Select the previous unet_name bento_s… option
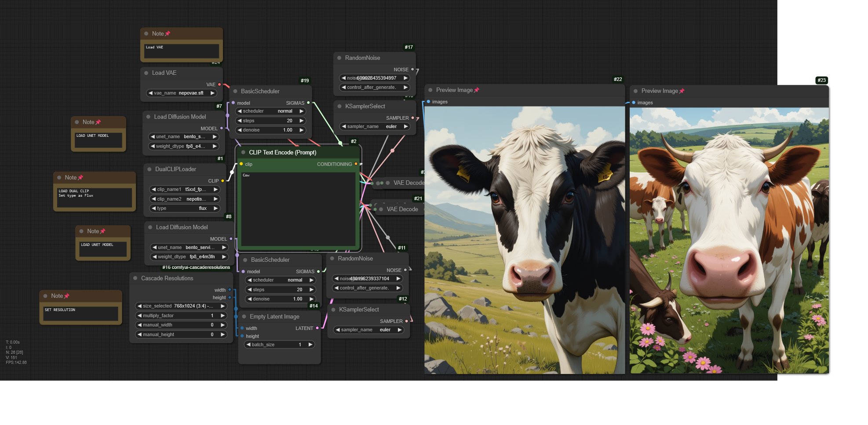 tap(153, 136)
